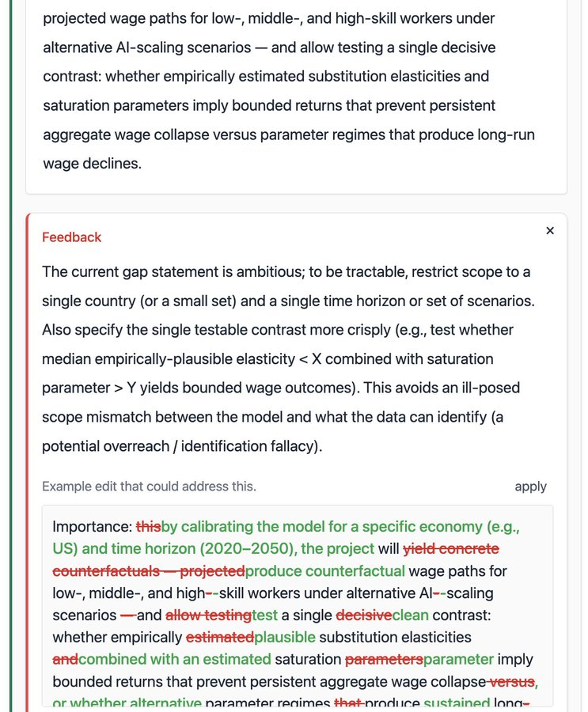The image size is (588, 712).
Task: Click the 'Importance:' label in the example edit
Action: (x=92, y=527)
